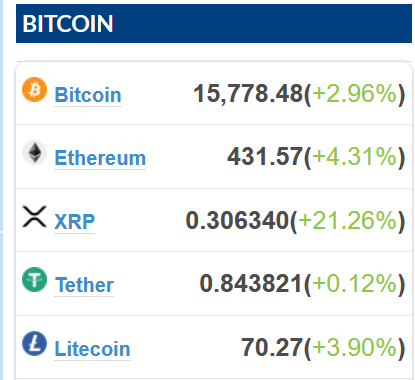Image resolution: width=415 pixels, height=380 pixels.
Task: Click the black XRP logo icon
Action: click(34, 217)
